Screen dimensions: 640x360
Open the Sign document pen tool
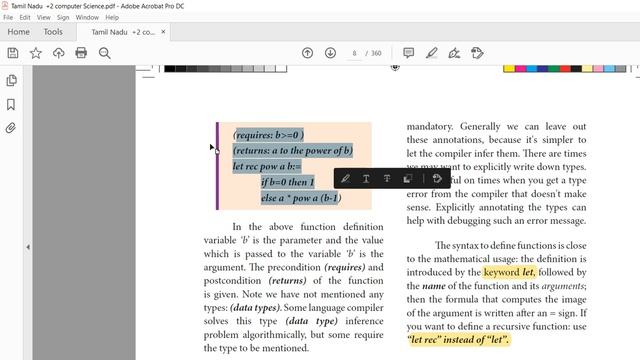454,53
